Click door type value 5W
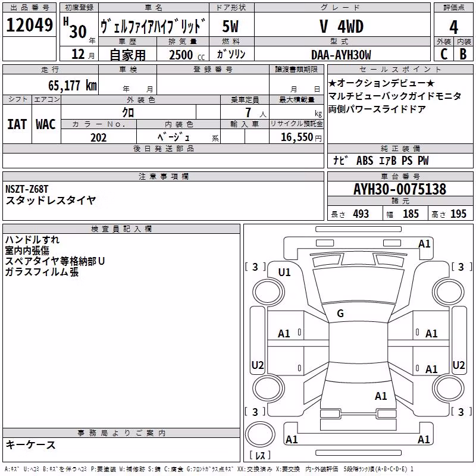This screenshot has height=476, width=476. 231,26
